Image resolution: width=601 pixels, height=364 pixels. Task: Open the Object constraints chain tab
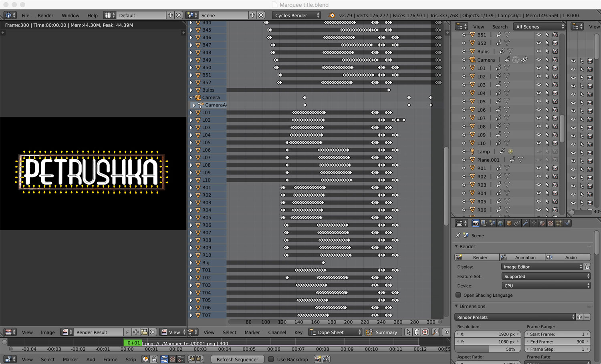coord(517,223)
